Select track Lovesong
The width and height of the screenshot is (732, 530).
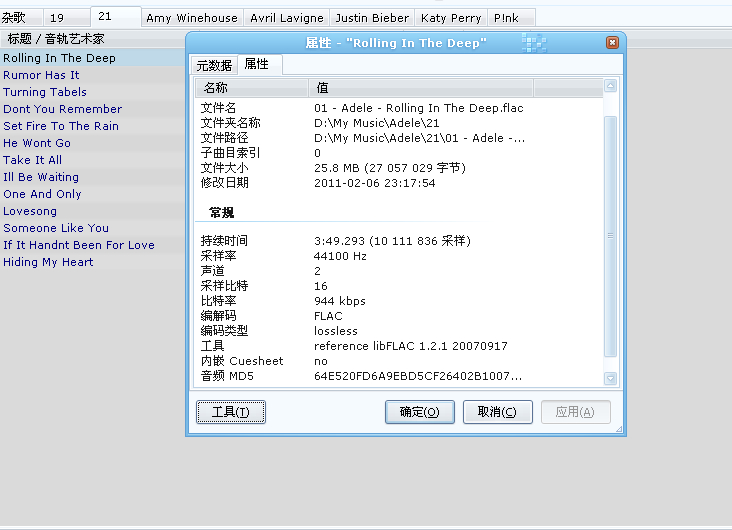pos(92,211)
